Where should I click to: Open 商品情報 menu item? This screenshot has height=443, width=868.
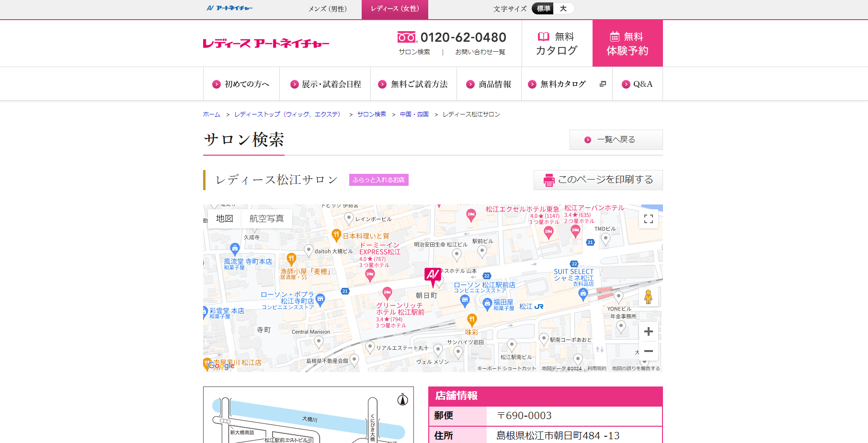(489, 84)
